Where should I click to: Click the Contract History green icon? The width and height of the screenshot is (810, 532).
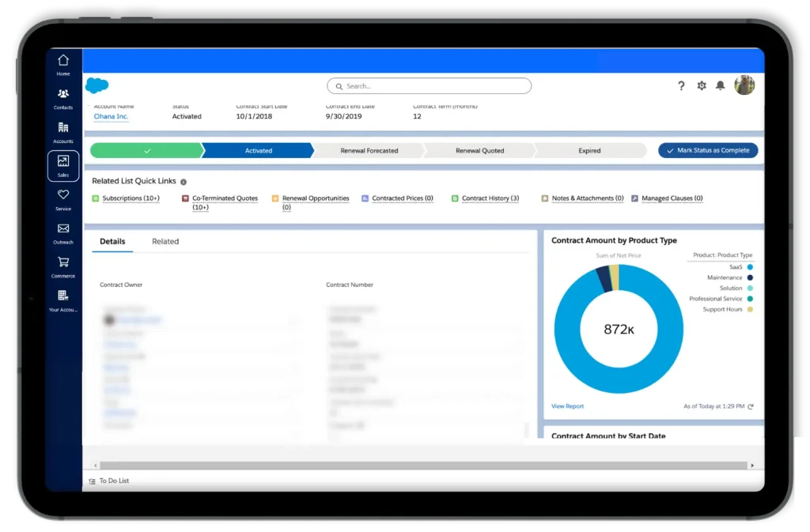[455, 198]
